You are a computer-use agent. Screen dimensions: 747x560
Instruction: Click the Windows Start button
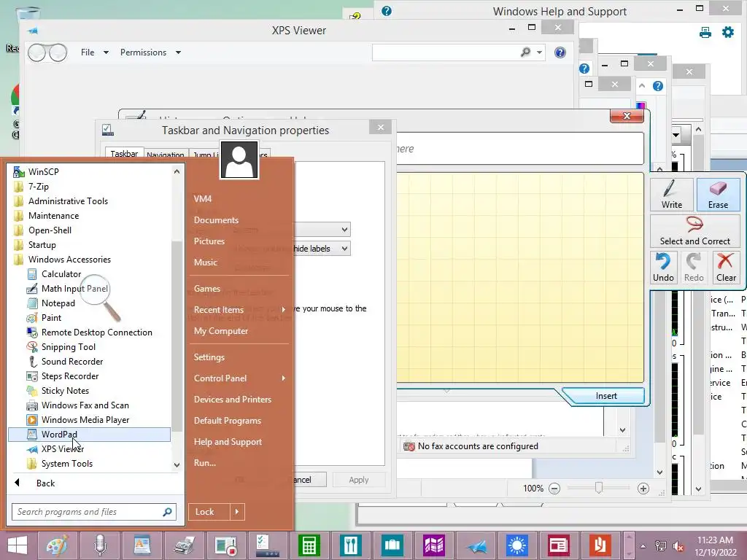pos(18,545)
